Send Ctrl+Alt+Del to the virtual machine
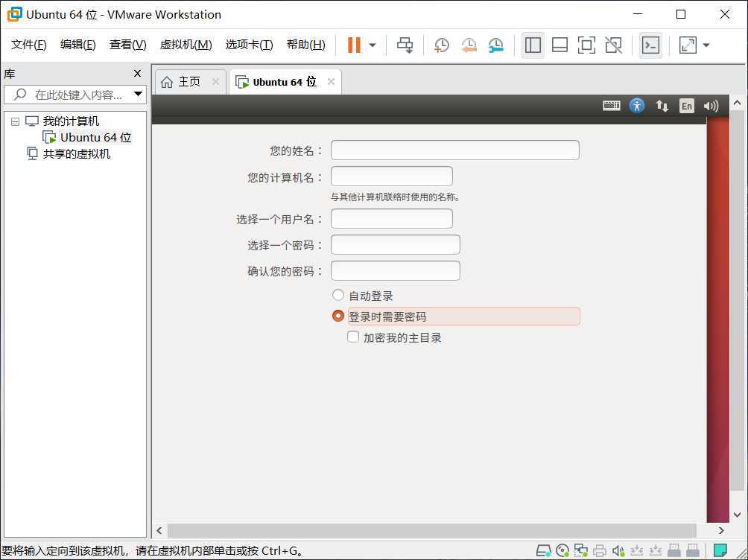748x560 pixels. point(405,45)
